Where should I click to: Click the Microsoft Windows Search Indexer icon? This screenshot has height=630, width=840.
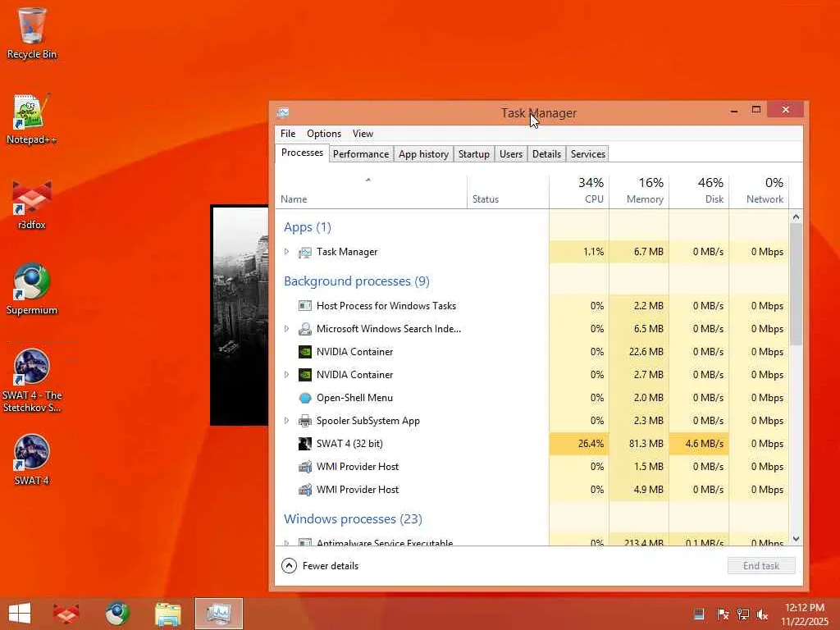(x=305, y=329)
